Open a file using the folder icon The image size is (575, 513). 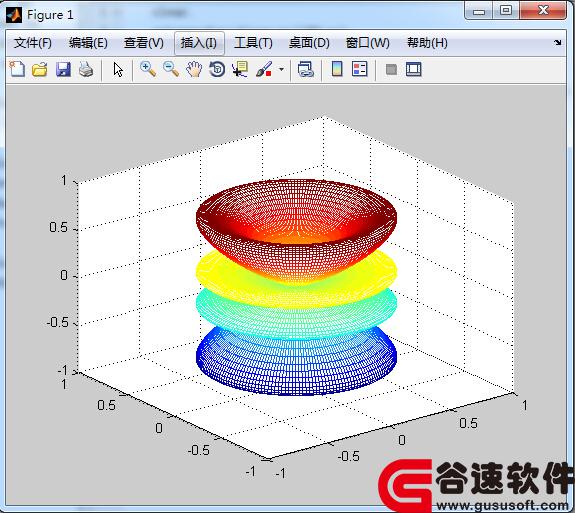40,69
